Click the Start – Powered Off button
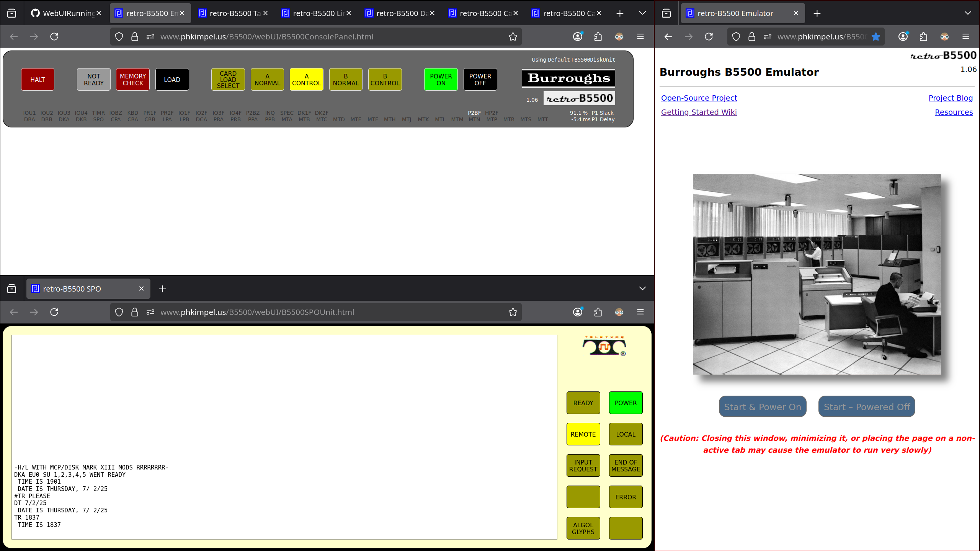Viewport: 980px width, 551px height. pyautogui.click(x=867, y=407)
